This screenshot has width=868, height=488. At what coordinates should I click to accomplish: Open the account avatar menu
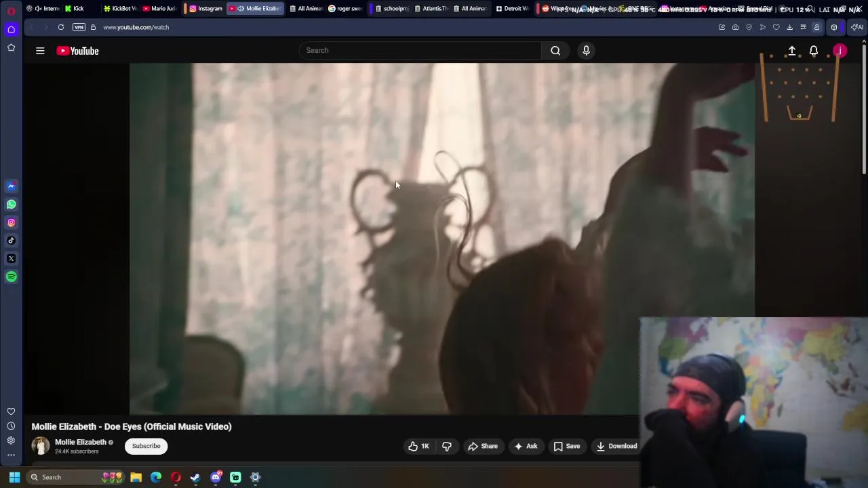click(x=840, y=51)
